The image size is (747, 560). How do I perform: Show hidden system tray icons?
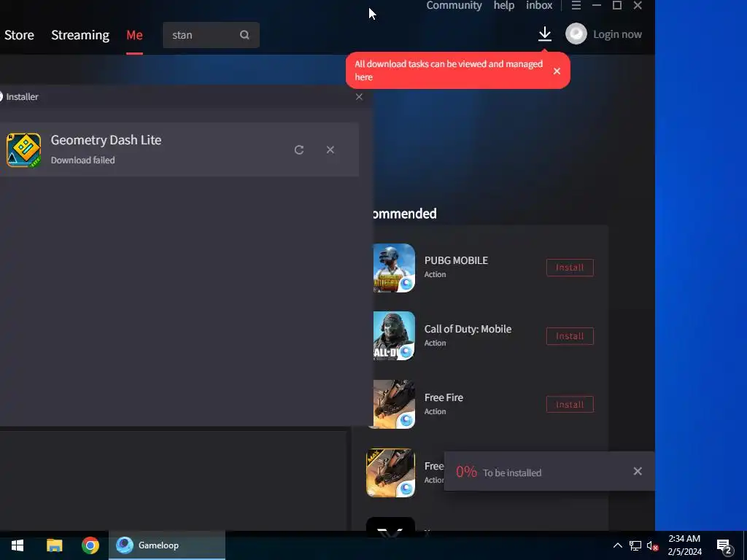[617, 545]
